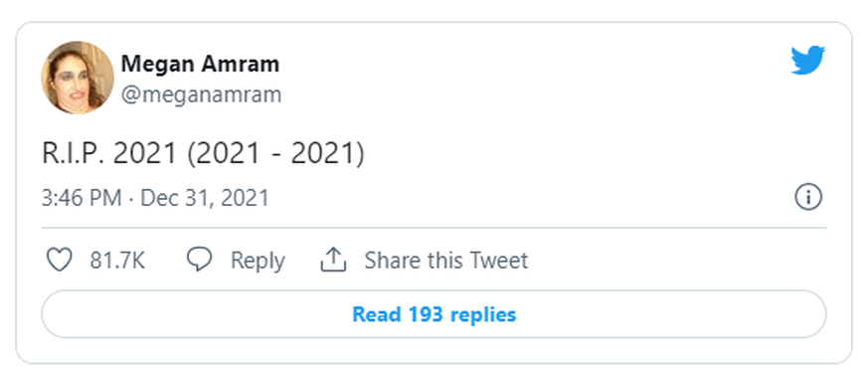Image resolution: width=868 pixels, height=378 pixels.
Task: Click the Share this Tweet label
Action: [x=446, y=260]
